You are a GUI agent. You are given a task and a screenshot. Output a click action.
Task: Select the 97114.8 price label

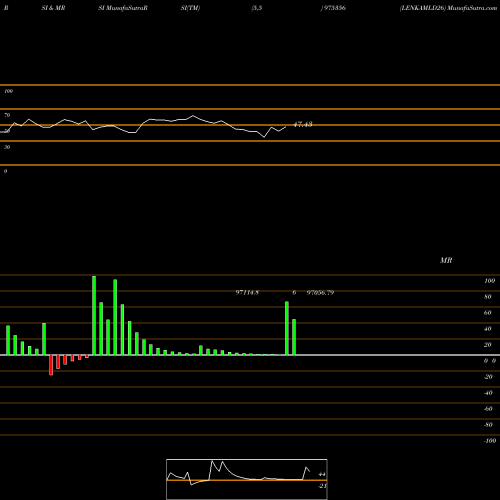pyautogui.click(x=247, y=292)
